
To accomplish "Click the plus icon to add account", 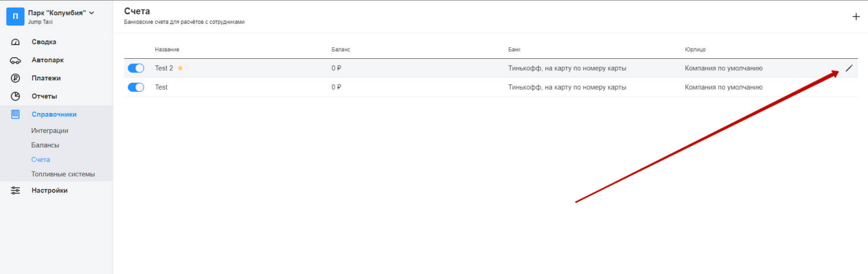I will [x=855, y=17].
